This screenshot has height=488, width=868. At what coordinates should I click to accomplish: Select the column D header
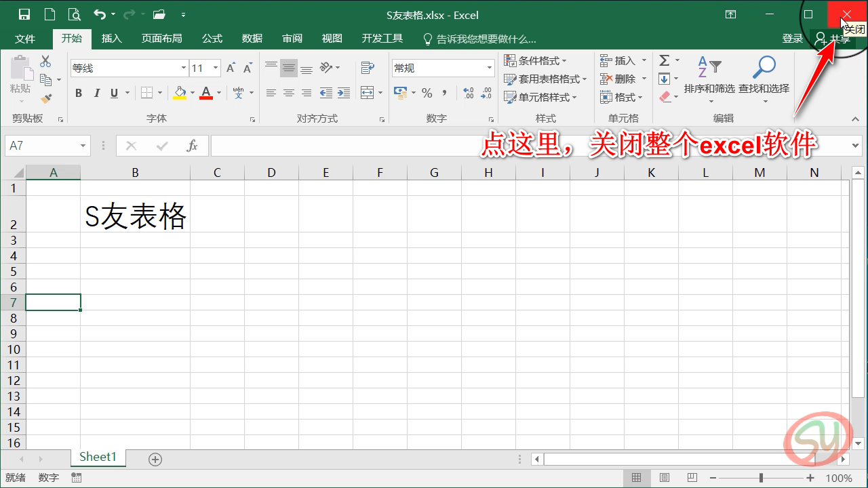271,173
